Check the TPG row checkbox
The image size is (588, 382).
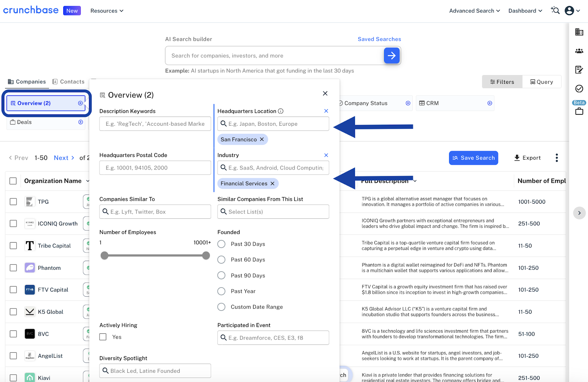(x=13, y=201)
